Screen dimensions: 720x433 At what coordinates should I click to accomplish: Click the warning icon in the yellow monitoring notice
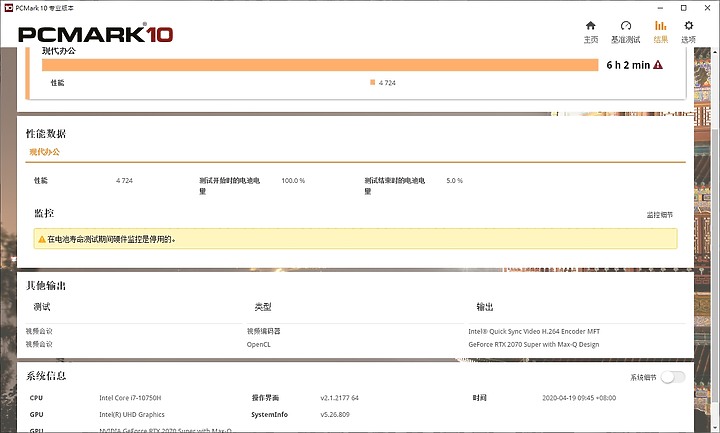coord(42,239)
